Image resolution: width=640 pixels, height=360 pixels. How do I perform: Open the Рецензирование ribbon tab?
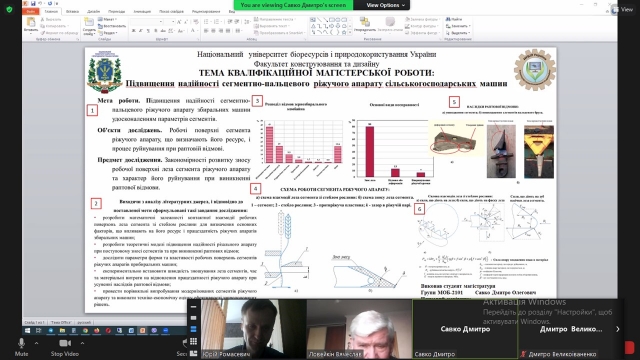(x=206, y=11)
